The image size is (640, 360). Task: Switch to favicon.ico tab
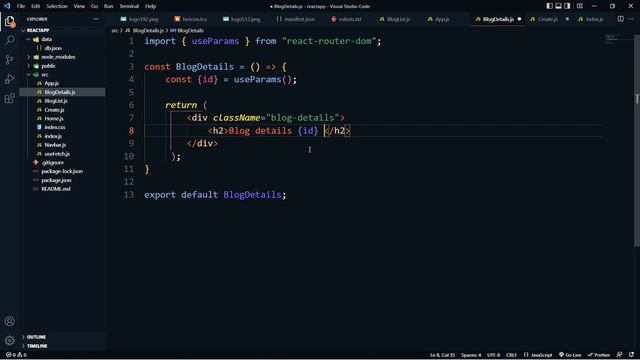(191, 19)
